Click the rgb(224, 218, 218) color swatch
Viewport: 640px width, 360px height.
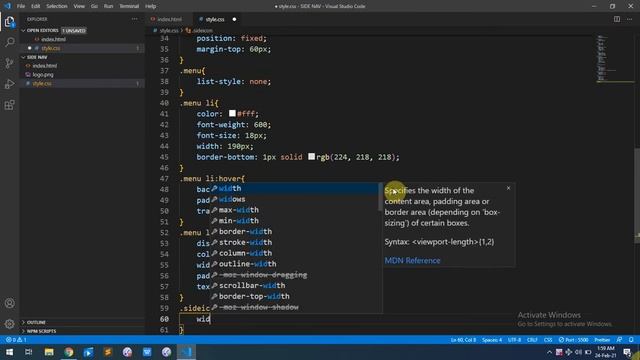[311, 156]
